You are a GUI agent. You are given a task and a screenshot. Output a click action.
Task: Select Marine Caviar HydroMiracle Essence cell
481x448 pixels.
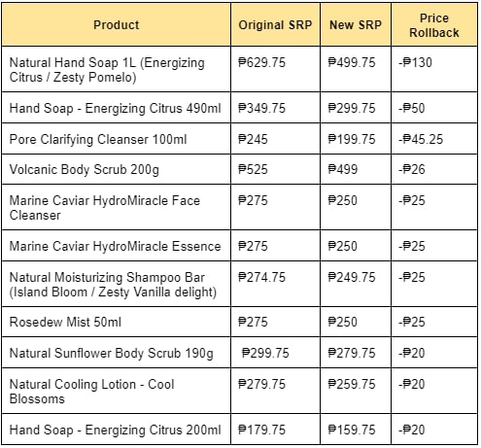click(x=116, y=246)
